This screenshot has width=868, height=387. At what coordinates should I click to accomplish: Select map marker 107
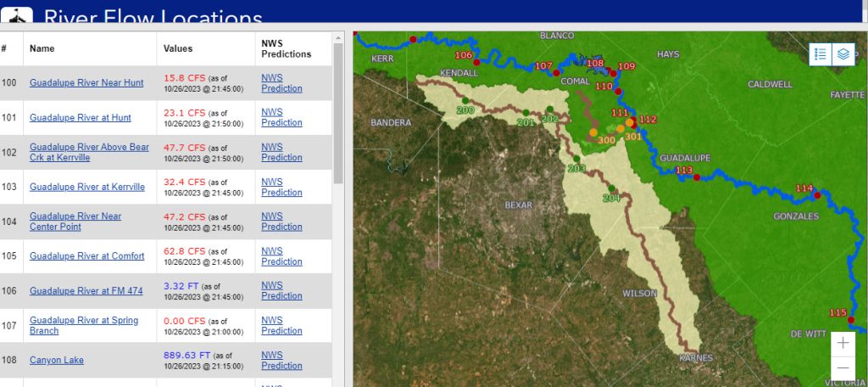point(556,73)
